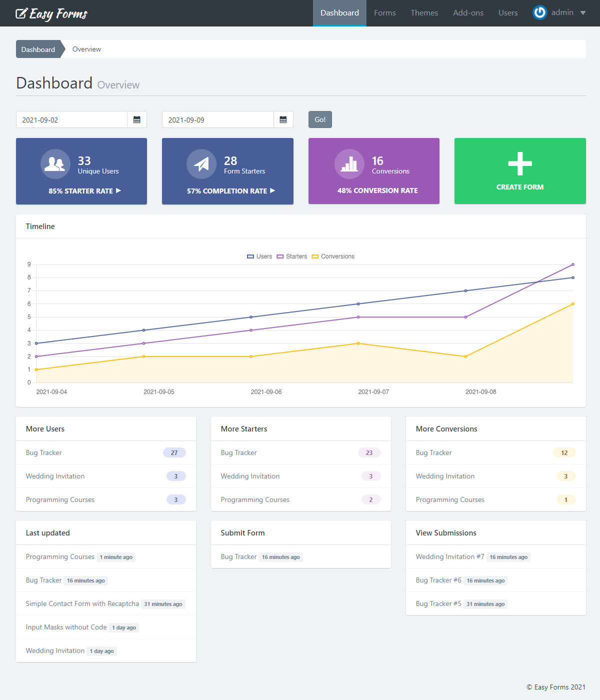The image size is (600, 700).
Task: Toggle Conversions series in chart legend
Action: click(x=333, y=256)
